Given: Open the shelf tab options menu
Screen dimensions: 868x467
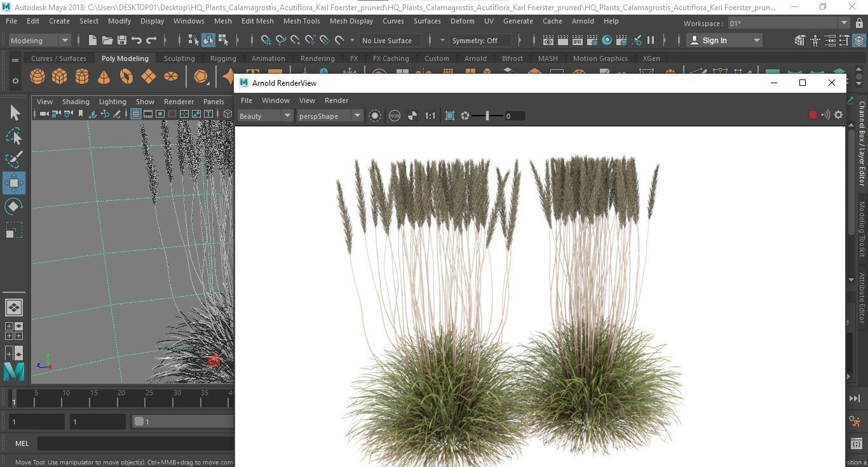Looking at the screenshot, I should pos(15,60).
